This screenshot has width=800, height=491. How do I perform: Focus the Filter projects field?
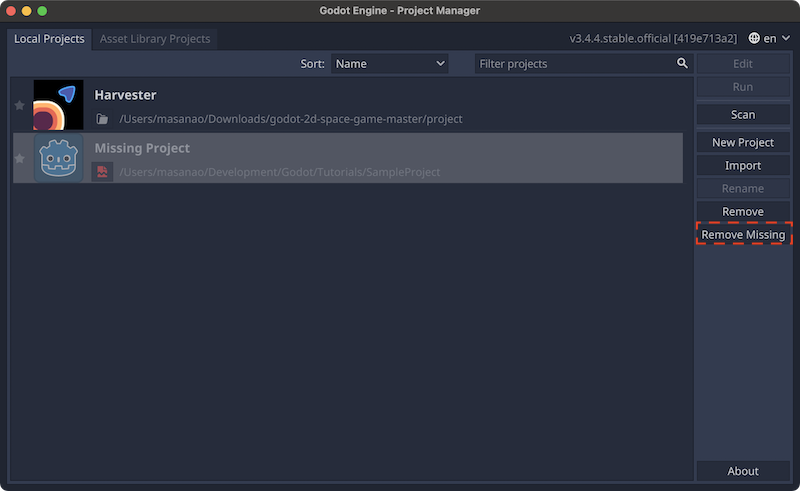[x=583, y=64]
